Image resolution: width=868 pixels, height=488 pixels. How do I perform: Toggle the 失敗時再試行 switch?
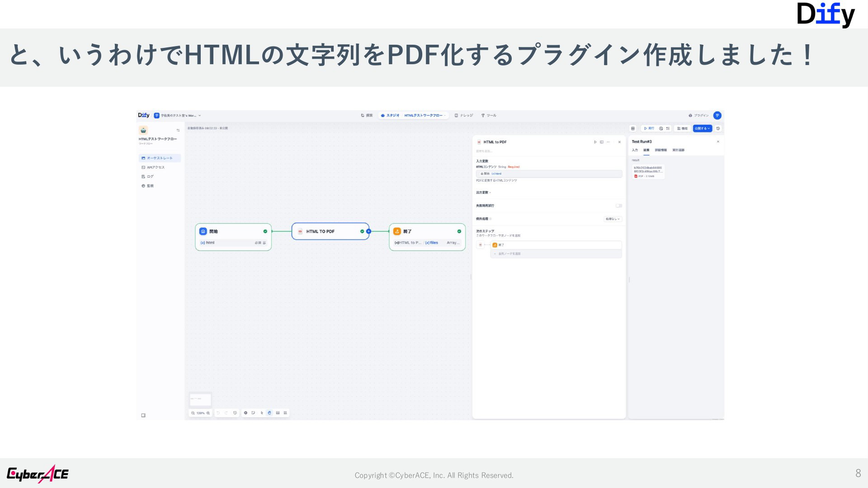[618, 206]
